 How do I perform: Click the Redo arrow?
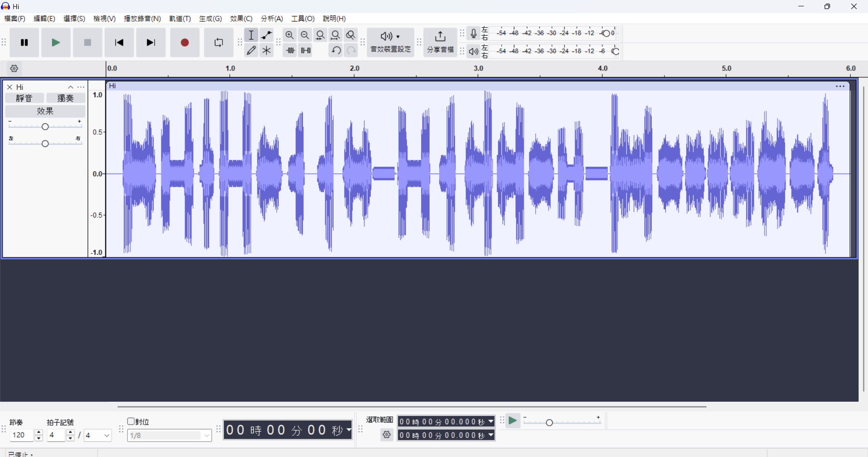coord(351,50)
